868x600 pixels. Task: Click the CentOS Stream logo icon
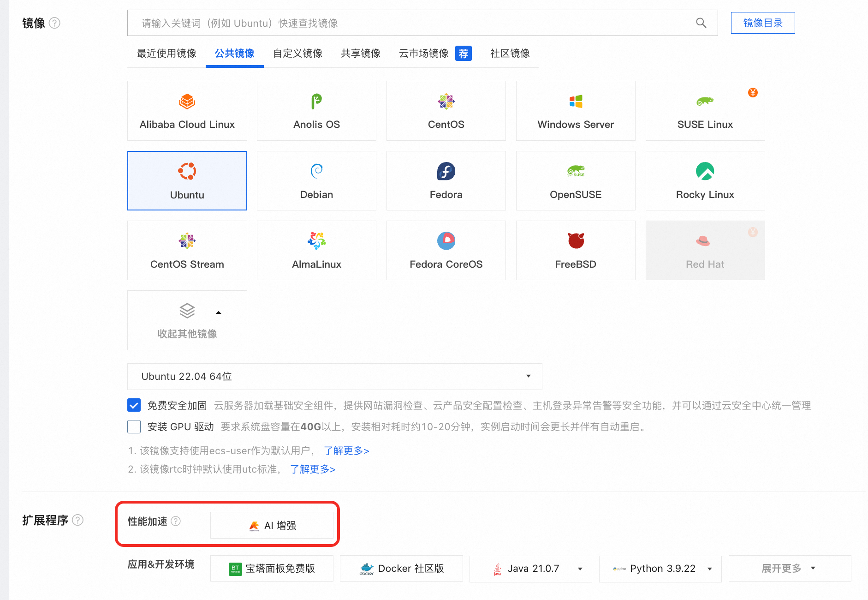pos(187,240)
